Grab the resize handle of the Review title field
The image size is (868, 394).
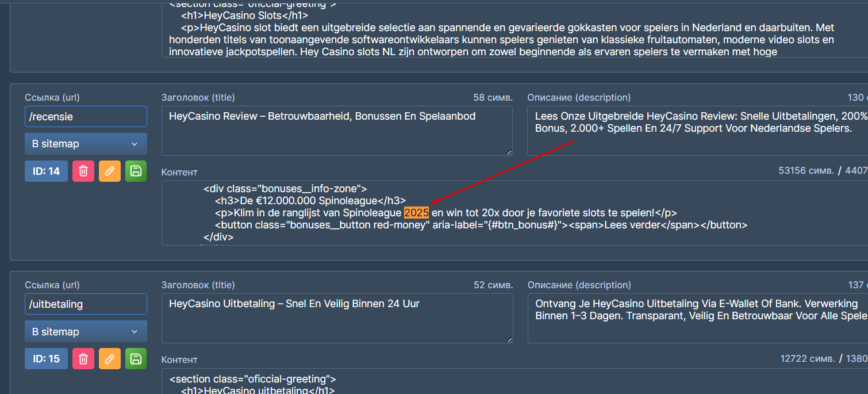click(x=509, y=152)
